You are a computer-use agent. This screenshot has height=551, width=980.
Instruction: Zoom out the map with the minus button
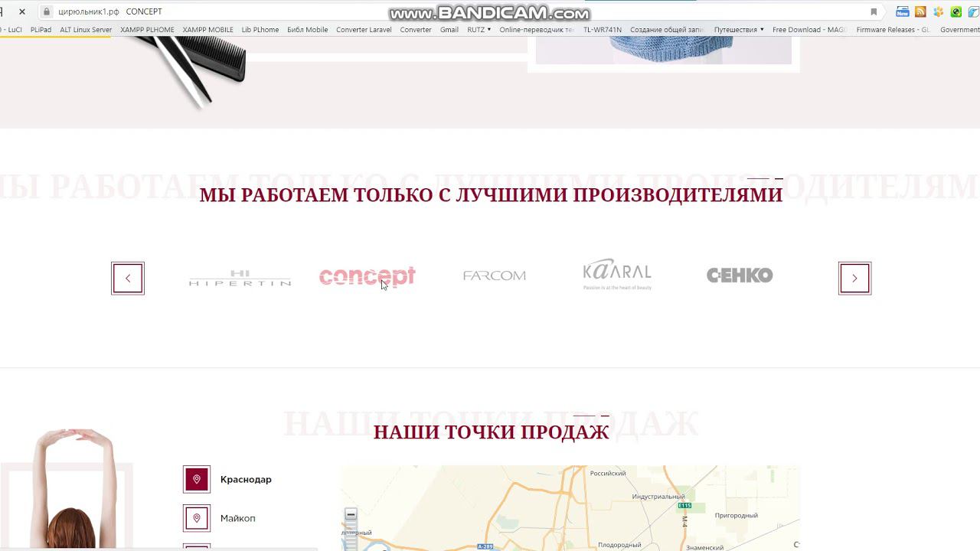point(351,515)
